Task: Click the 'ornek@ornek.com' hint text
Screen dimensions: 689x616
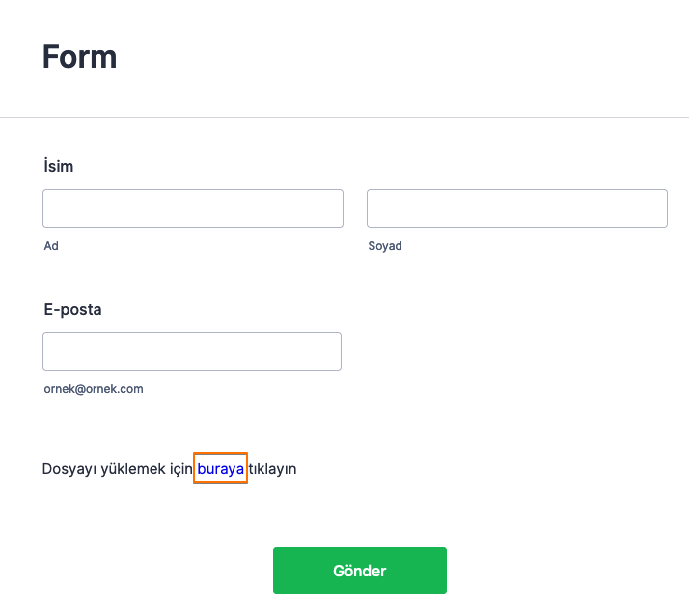Action: coord(94,389)
